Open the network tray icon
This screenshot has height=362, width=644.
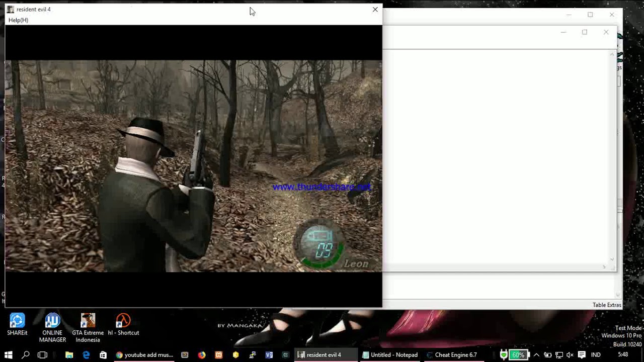click(x=559, y=355)
